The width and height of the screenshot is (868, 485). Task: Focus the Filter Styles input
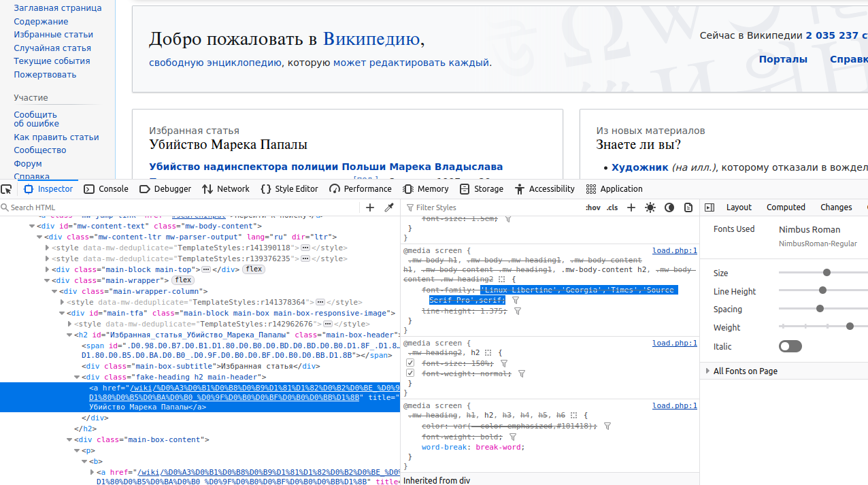point(493,207)
